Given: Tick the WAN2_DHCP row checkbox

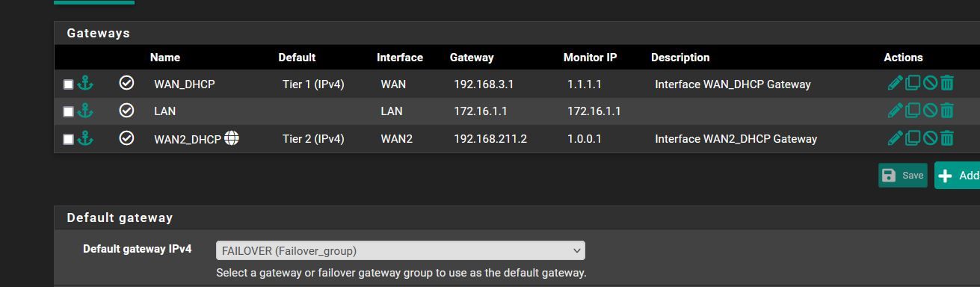Looking at the screenshot, I should 68,139.
